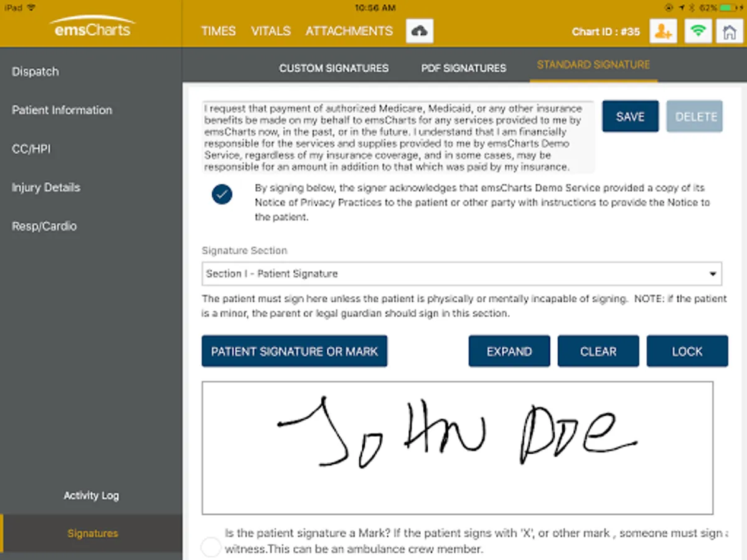The width and height of the screenshot is (747, 560).
Task: Tap the John Doe signature pad
Action: (x=458, y=448)
